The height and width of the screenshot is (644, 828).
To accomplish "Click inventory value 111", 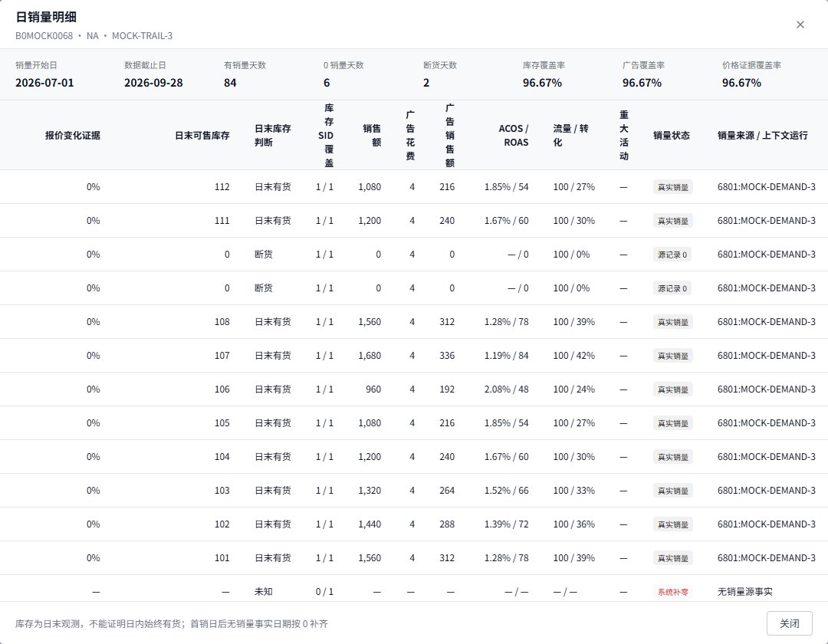I will (222, 221).
